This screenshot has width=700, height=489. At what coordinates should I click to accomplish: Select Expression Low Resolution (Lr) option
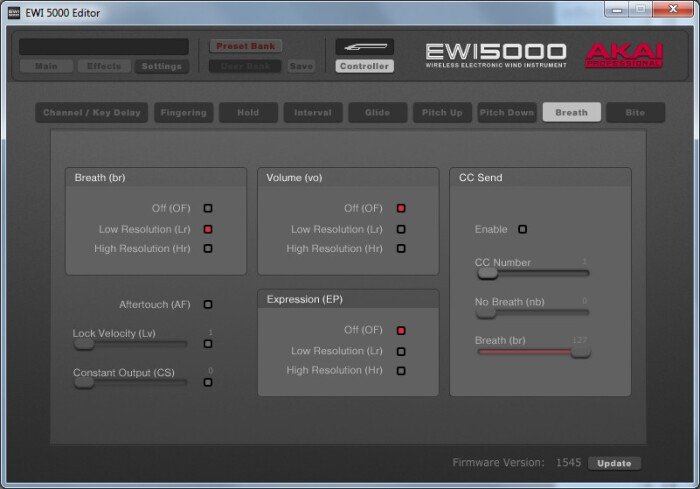tap(401, 351)
